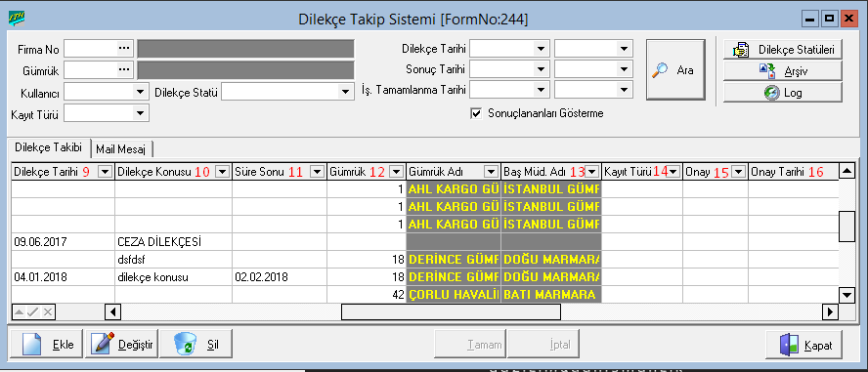Open the first Dilekçe Tarihi date picker
The width and height of the screenshot is (868, 372).
541,49
